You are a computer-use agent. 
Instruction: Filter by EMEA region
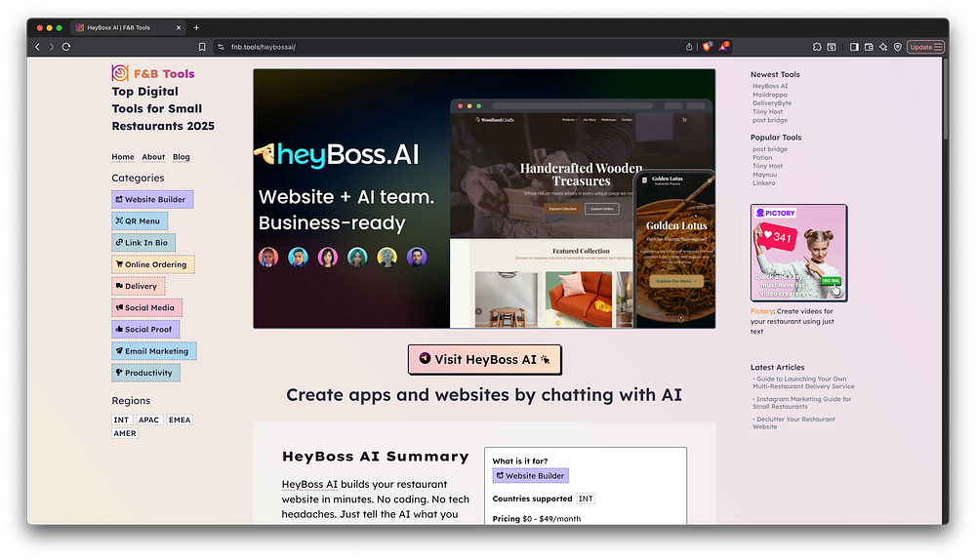pos(180,420)
